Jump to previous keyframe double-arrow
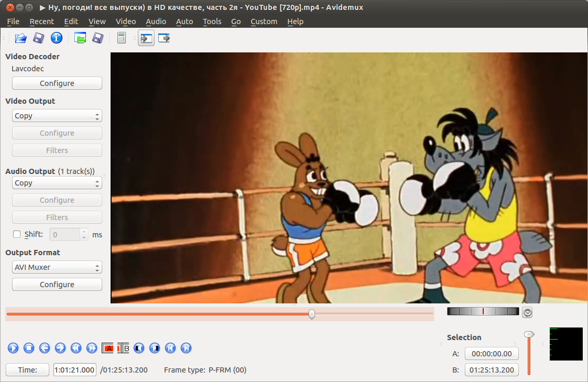Screen dimensions: 588x382 pos(76,348)
